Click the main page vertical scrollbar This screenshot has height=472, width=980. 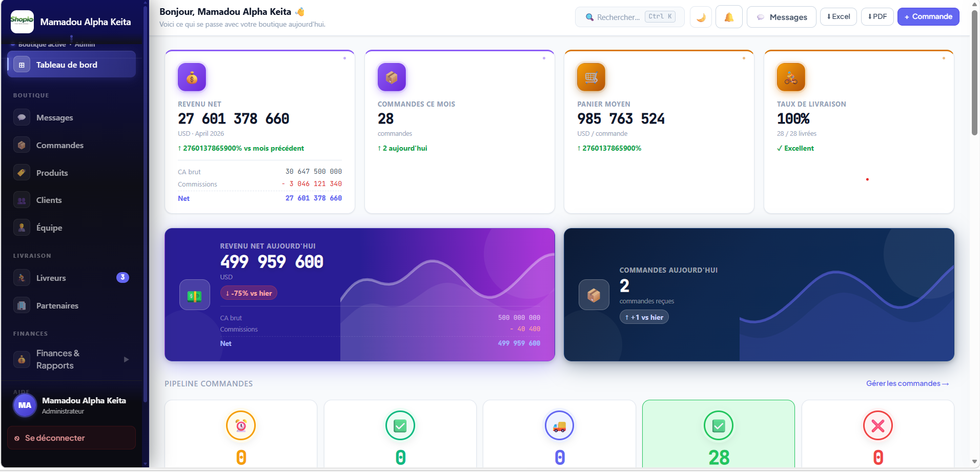click(974, 72)
